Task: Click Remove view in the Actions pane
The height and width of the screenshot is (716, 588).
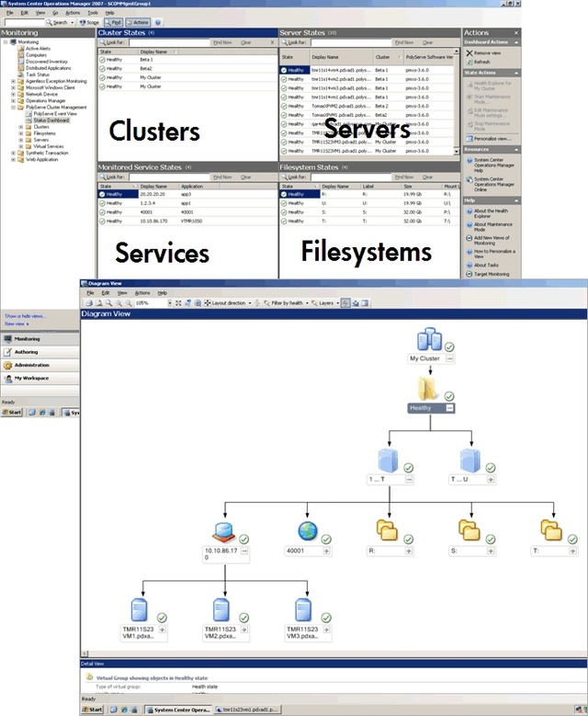Action: 483,53
